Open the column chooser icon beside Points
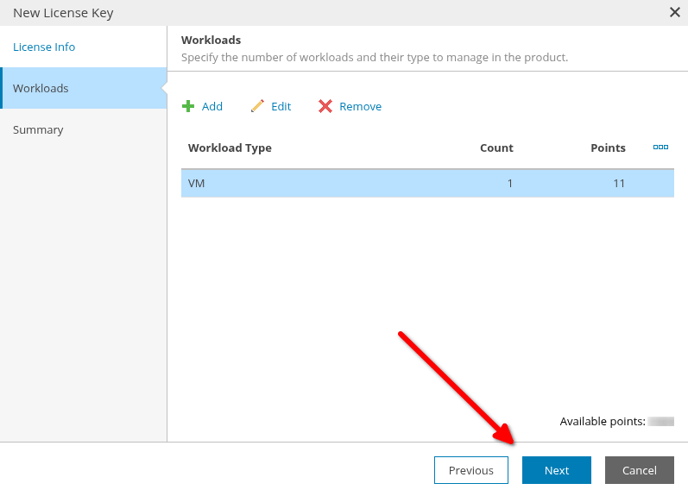Image resolution: width=688 pixels, height=496 pixels. pos(660,147)
